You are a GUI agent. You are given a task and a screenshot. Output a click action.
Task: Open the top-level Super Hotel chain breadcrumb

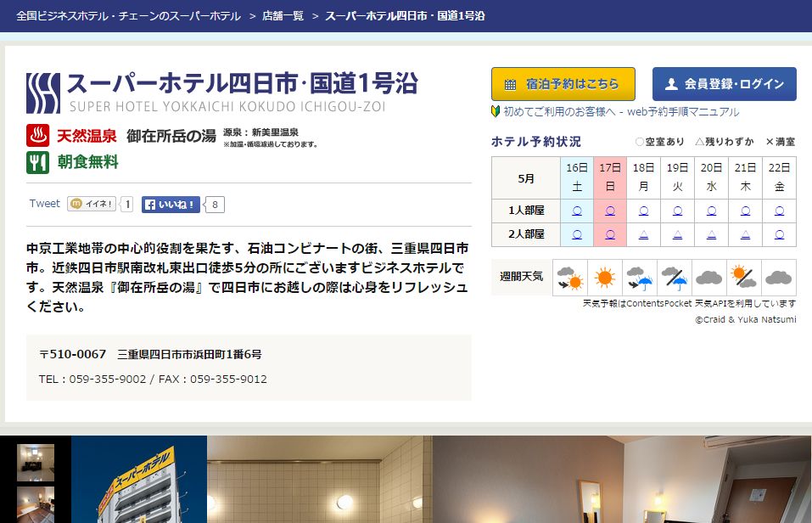(128, 16)
